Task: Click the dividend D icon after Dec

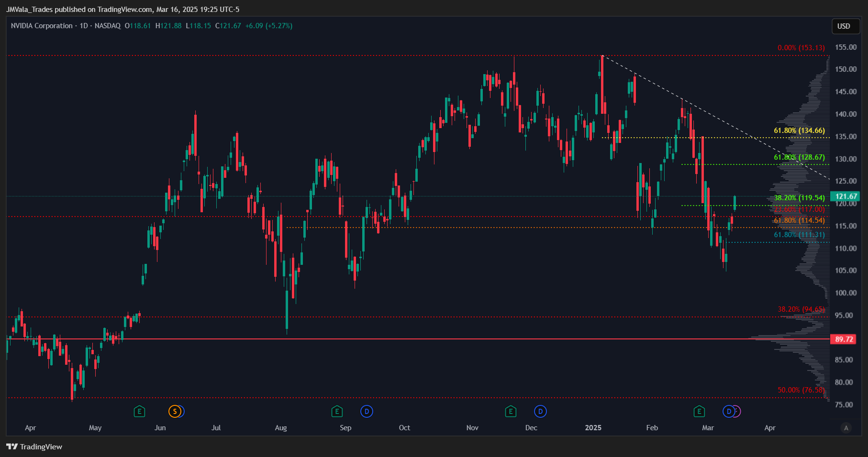Action: [x=540, y=411]
